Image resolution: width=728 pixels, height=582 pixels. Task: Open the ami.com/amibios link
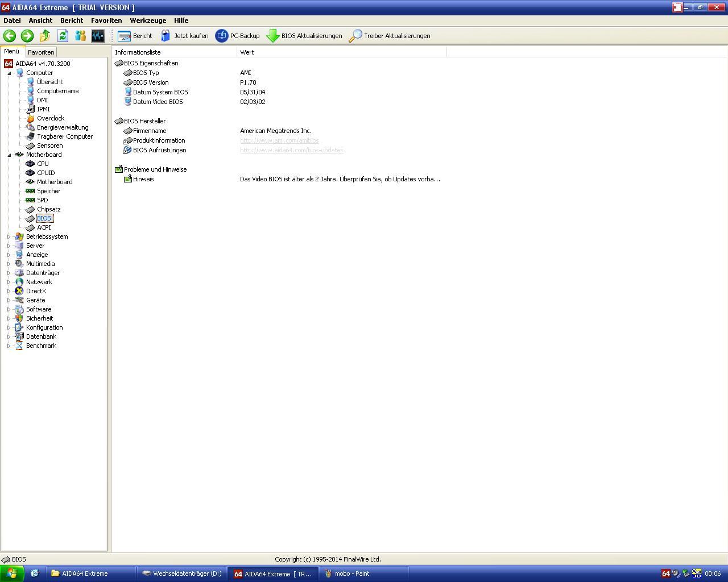click(279, 140)
